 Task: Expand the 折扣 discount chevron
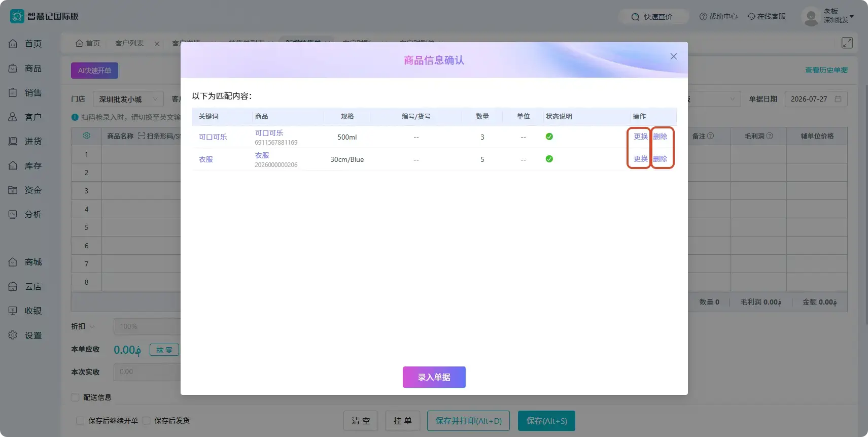[92, 326]
